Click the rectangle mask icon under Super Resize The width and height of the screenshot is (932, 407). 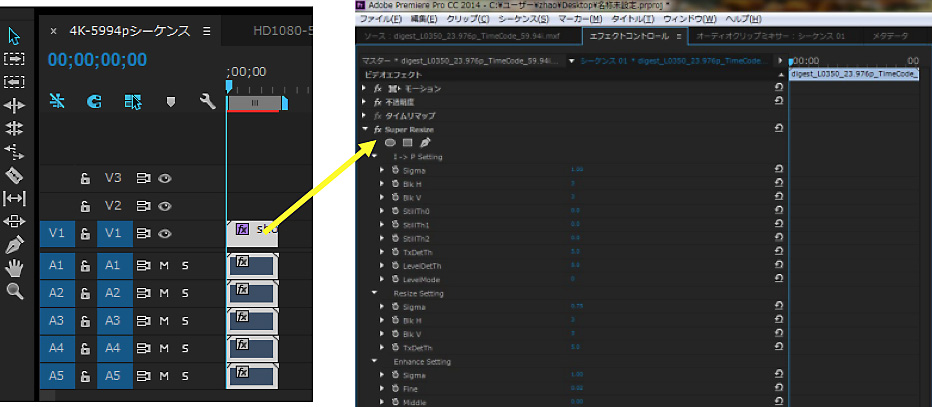(x=407, y=143)
